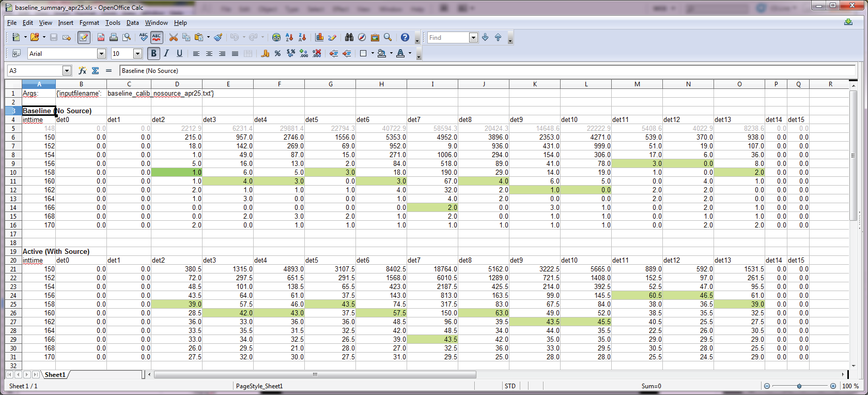868x395 pixels.
Task: Run the Spelling check
Action: (x=144, y=37)
